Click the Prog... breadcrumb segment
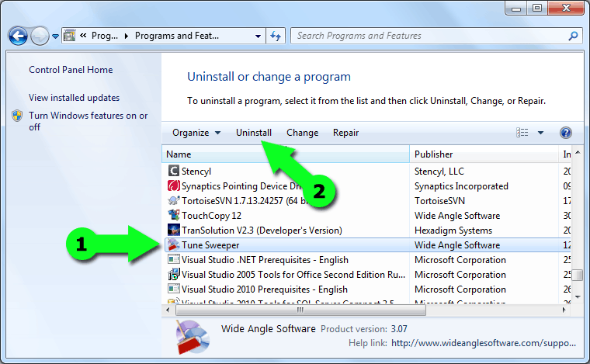This screenshot has height=364, width=590. (105, 36)
